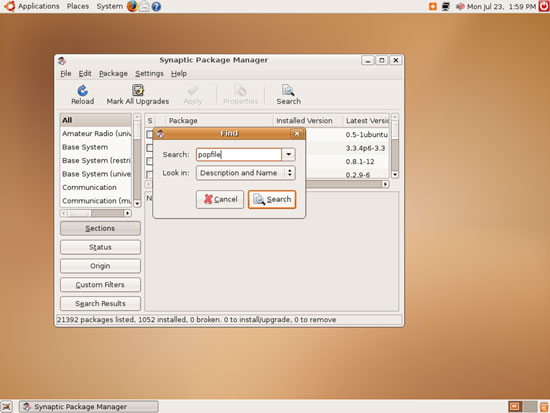Viewport: 550px width, 413px height.
Task: Launch Firefox from the top panel
Action: [x=132, y=6]
